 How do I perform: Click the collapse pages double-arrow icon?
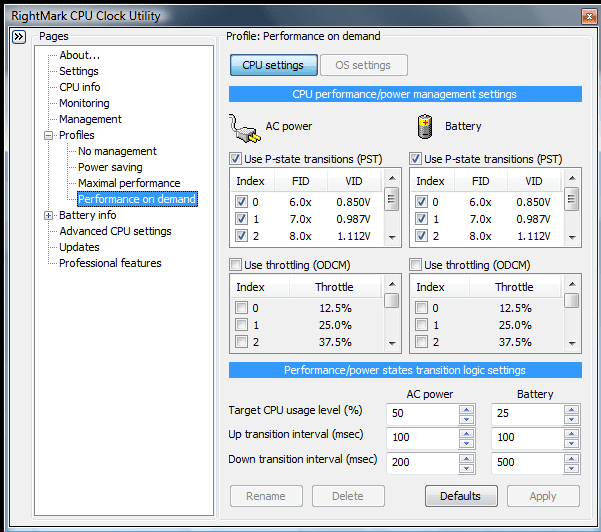coord(19,37)
